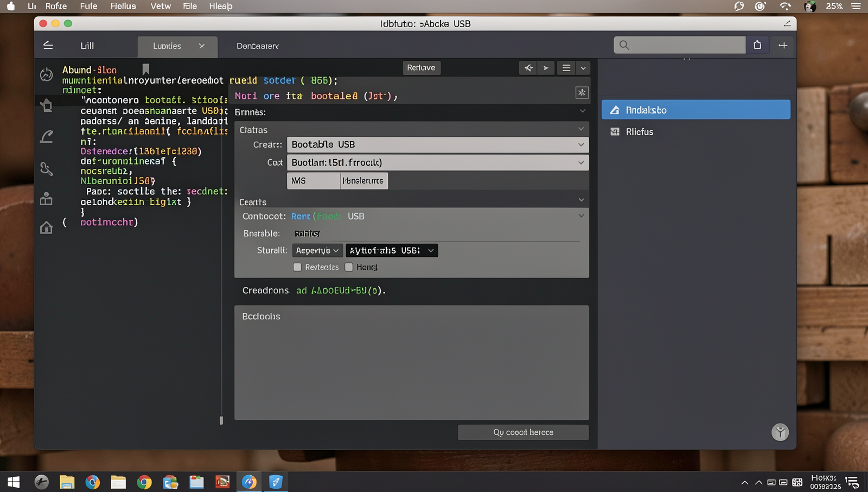The height and width of the screenshot is (492, 868).
Task: Open the Vetw menu in menu bar
Action: [161, 6]
